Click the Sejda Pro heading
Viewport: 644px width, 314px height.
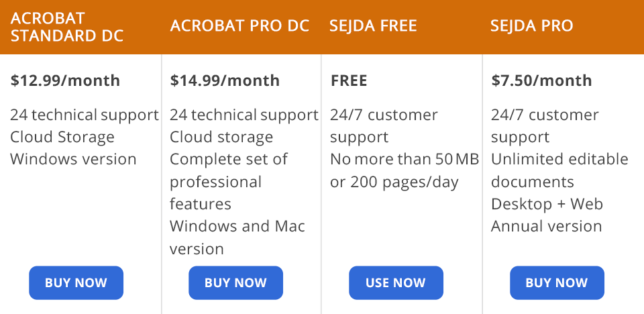tap(532, 26)
